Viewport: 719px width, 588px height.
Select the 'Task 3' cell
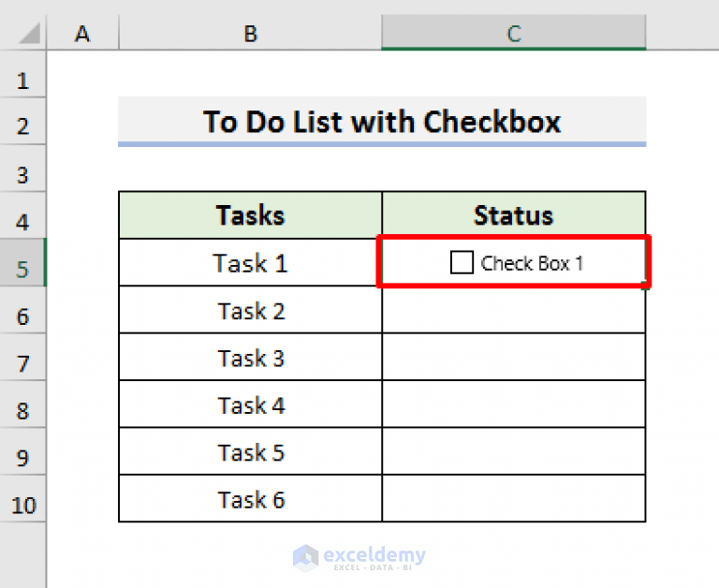[x=250, y=358]
